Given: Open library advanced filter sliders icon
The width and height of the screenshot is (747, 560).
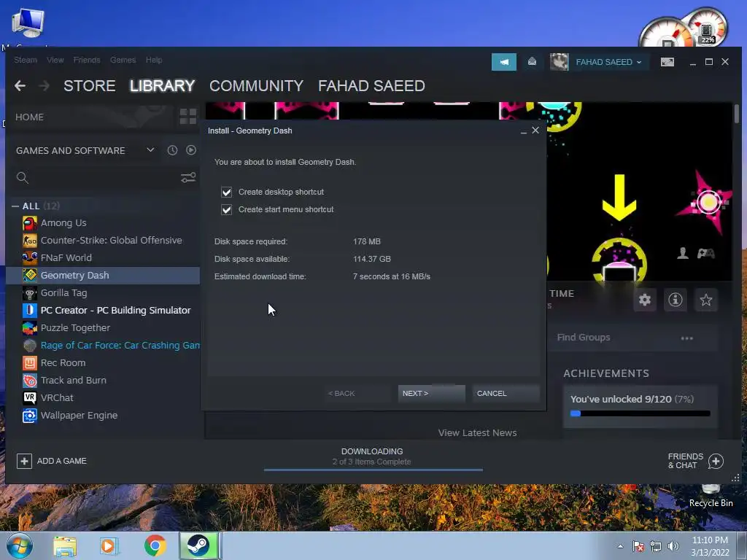Looking at the screenshot, I should tap(188, 178).
